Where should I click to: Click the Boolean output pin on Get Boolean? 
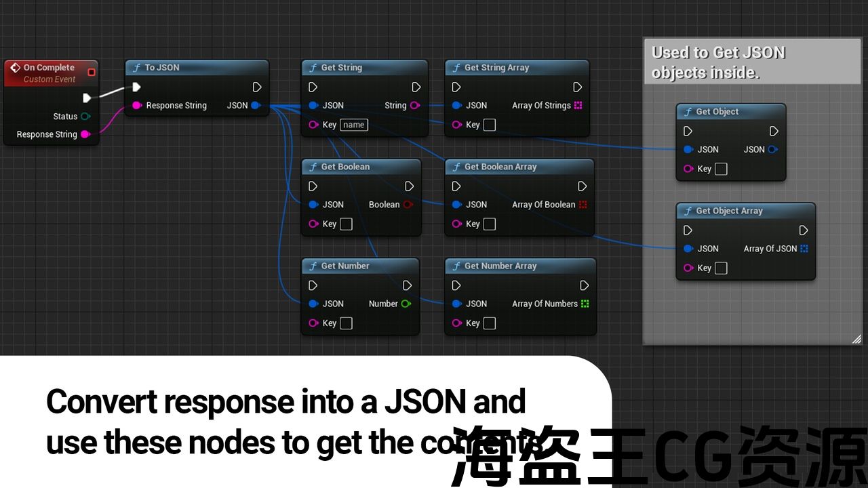click(x=408, y=205)
